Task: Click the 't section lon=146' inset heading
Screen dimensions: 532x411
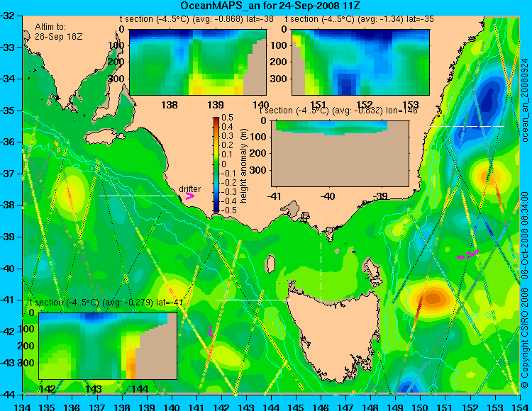Action: pos(338,111)
